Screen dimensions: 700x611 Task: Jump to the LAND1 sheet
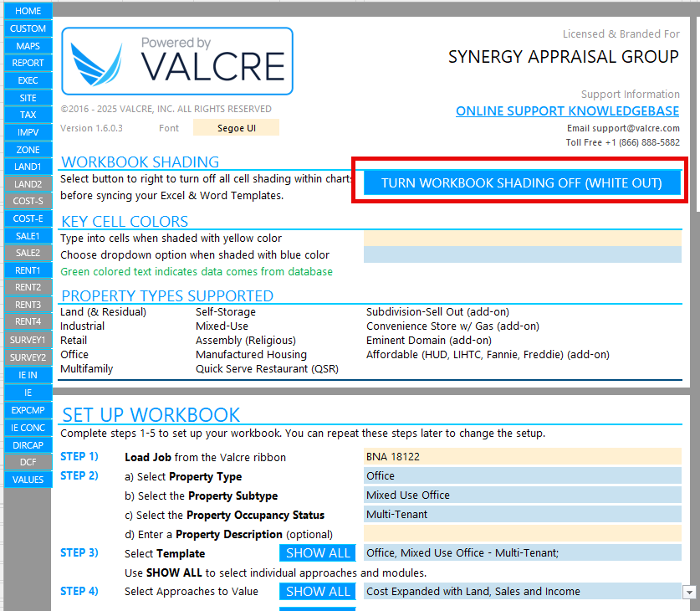28,167
